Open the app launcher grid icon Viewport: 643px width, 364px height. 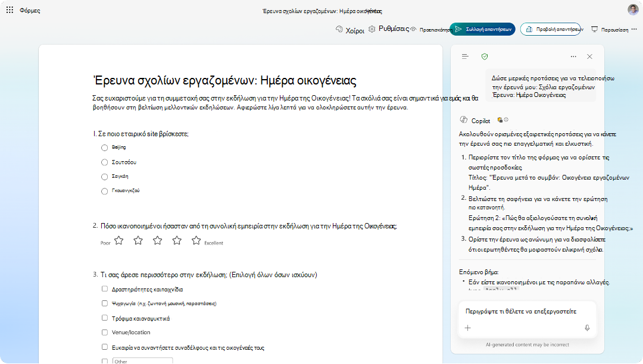(x=10, y=10)
